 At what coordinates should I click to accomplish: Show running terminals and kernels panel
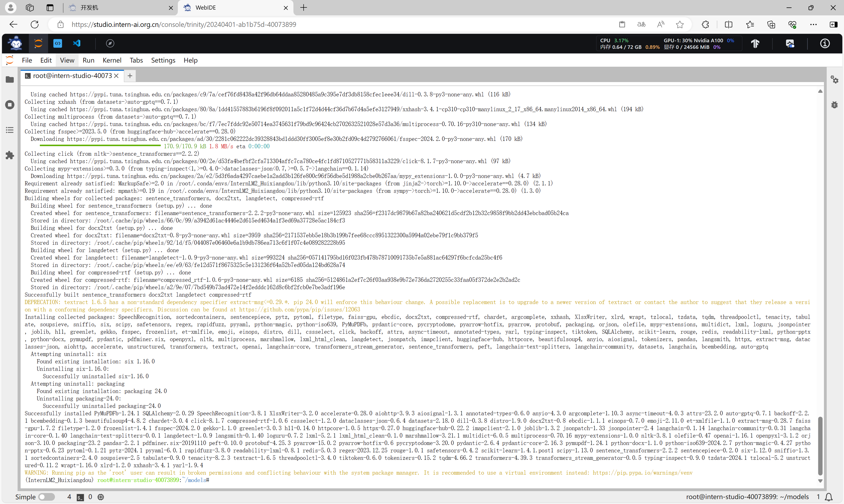tap(10, 105)
